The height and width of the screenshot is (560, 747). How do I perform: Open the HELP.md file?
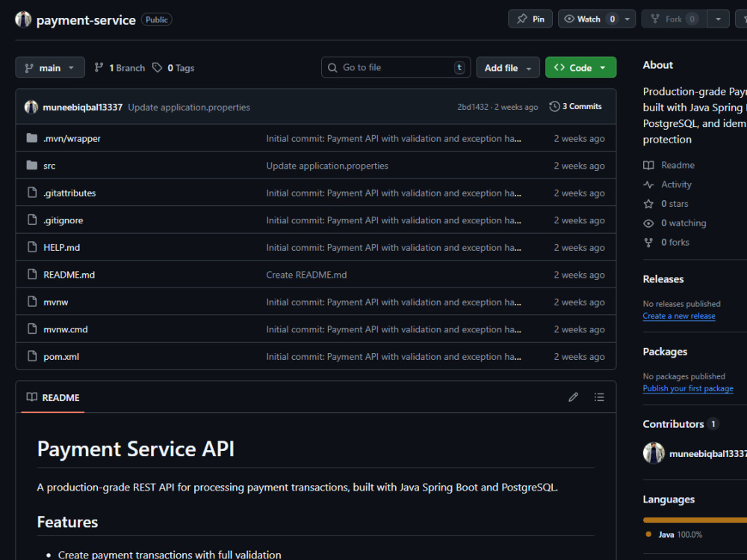(x=61, y=248)
